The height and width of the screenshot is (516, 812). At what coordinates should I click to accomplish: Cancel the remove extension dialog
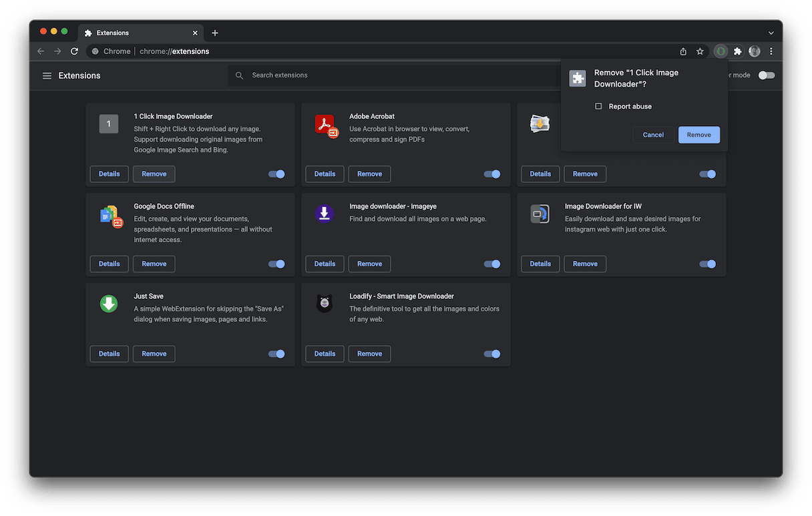[x=653, y=135]
